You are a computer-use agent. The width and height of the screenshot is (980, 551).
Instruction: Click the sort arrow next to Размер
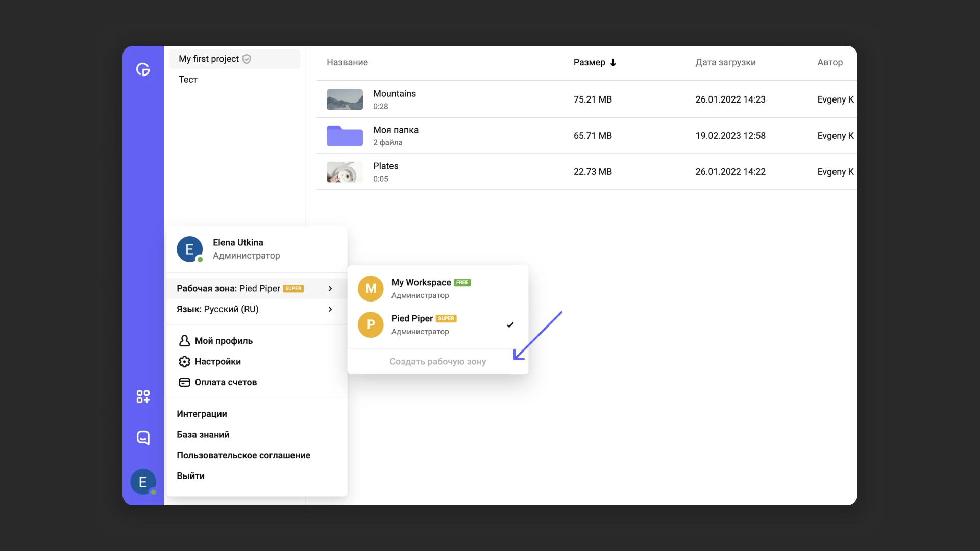[613, 62]
